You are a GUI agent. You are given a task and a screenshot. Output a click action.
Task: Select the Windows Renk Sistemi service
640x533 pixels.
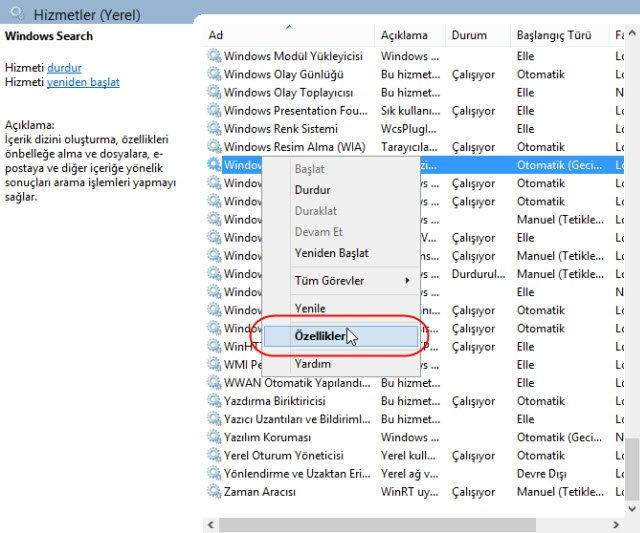(x=281, y=129)
